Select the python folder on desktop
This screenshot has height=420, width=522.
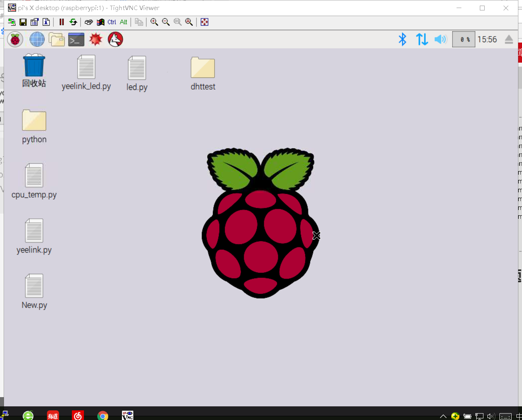34,126
